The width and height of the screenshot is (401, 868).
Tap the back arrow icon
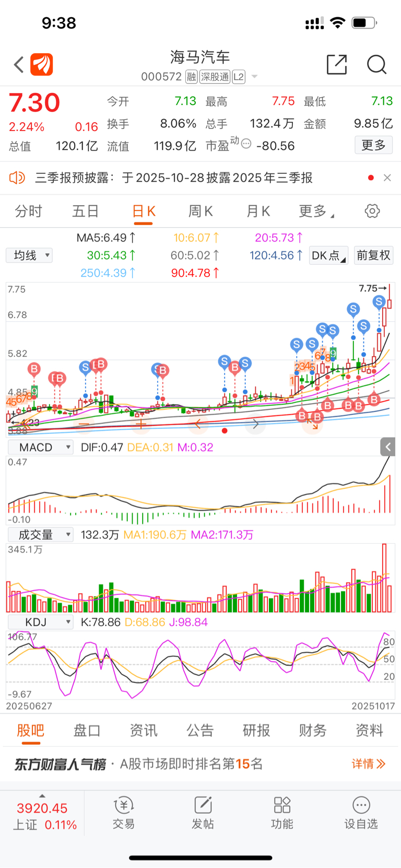pos(19,65)
